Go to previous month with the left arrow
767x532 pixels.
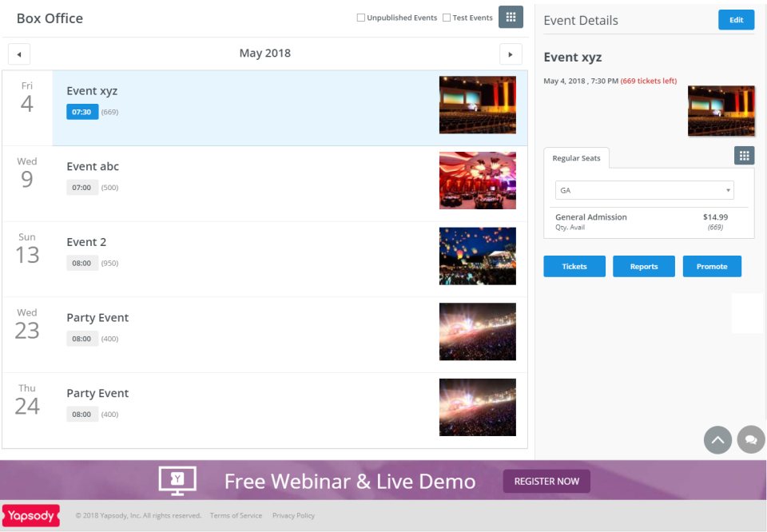18,54
